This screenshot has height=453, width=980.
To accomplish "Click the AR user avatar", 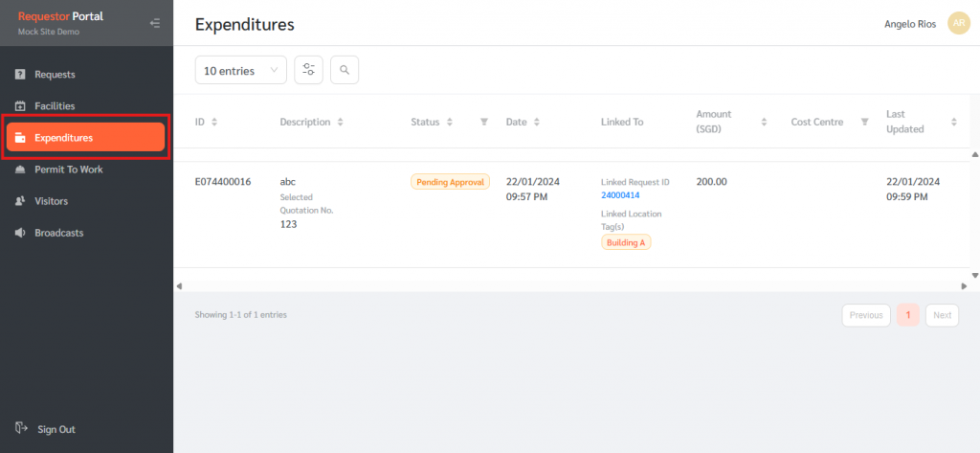I will [x=958, y=24].
